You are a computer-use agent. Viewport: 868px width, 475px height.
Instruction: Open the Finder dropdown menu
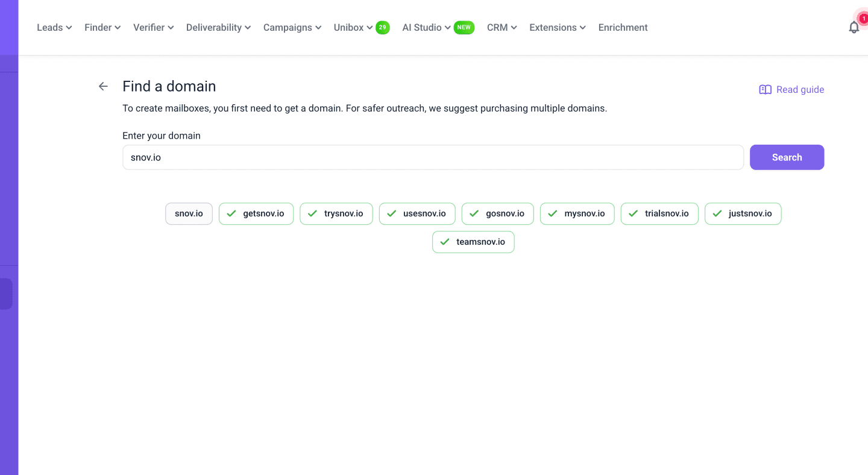click(102, 28)
